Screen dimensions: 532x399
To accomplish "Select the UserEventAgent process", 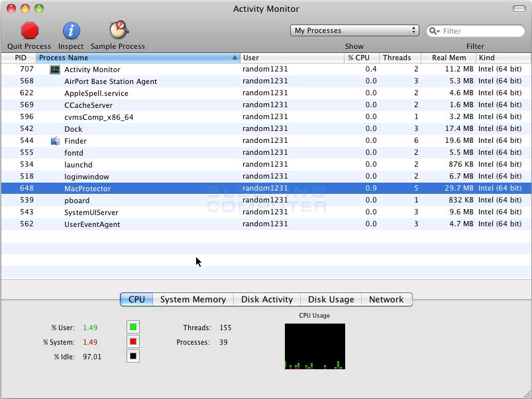I will click(266, 224).
